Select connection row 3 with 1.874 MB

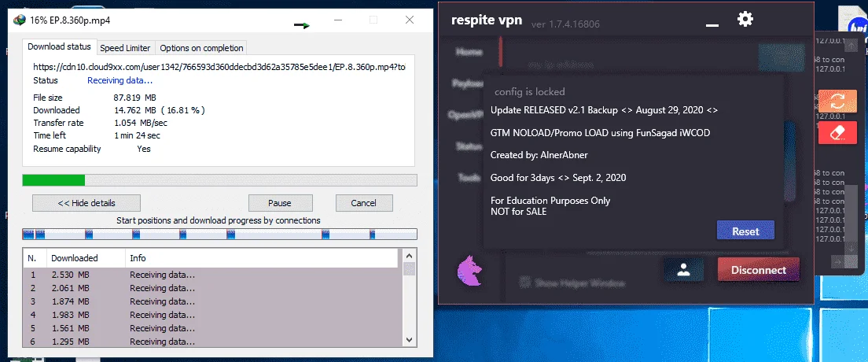pos(211,301)
